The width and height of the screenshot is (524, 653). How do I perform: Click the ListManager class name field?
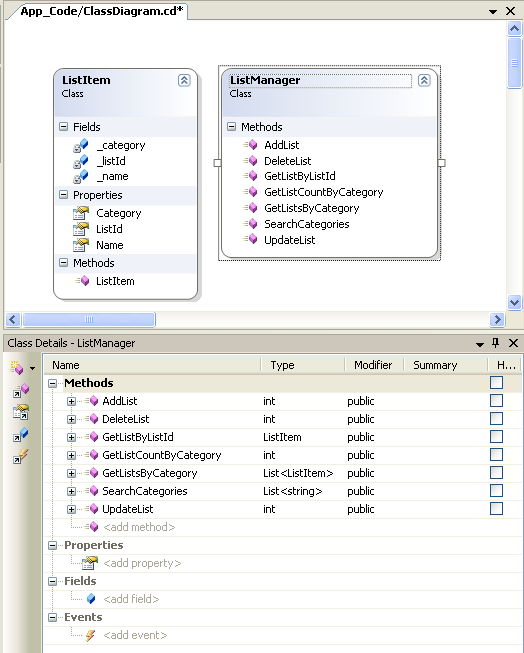click(320, 80)
